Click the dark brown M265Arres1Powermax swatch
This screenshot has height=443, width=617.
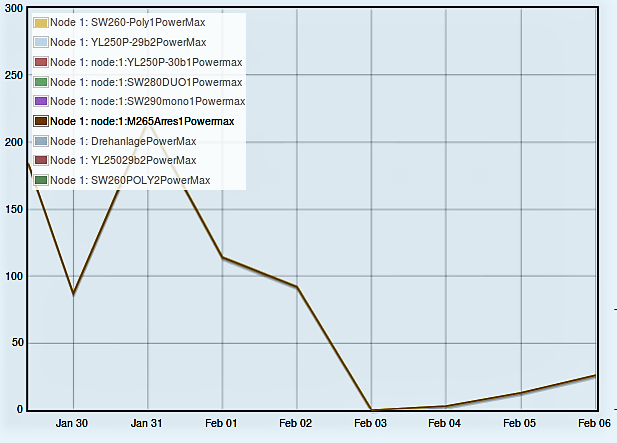click(x=41, y=121)
